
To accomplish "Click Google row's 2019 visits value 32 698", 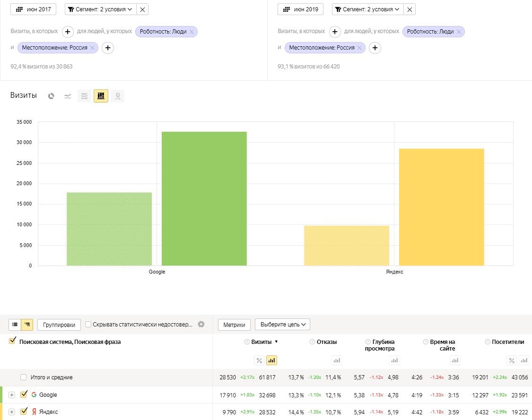I will click(267, 395).
